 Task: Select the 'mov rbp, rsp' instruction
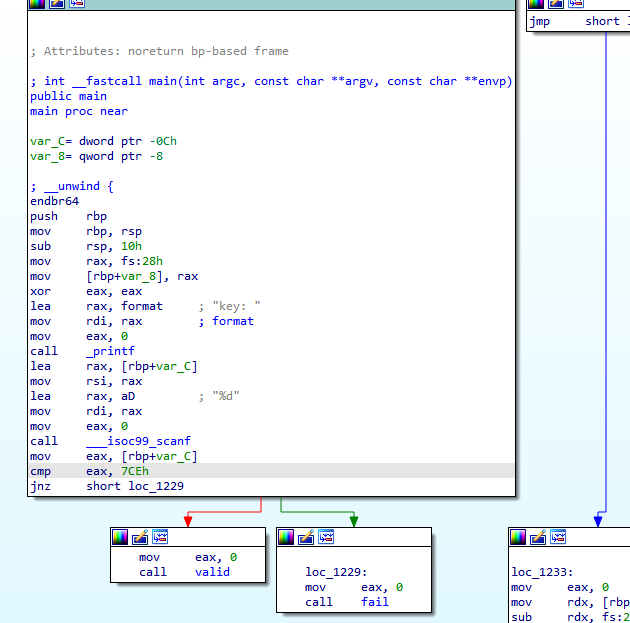point(86,231)
